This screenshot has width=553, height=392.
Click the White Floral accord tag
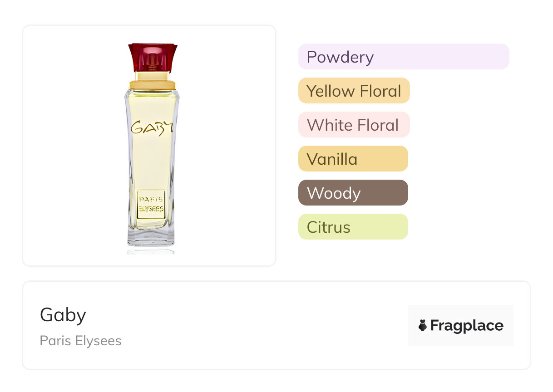(353, 125)
